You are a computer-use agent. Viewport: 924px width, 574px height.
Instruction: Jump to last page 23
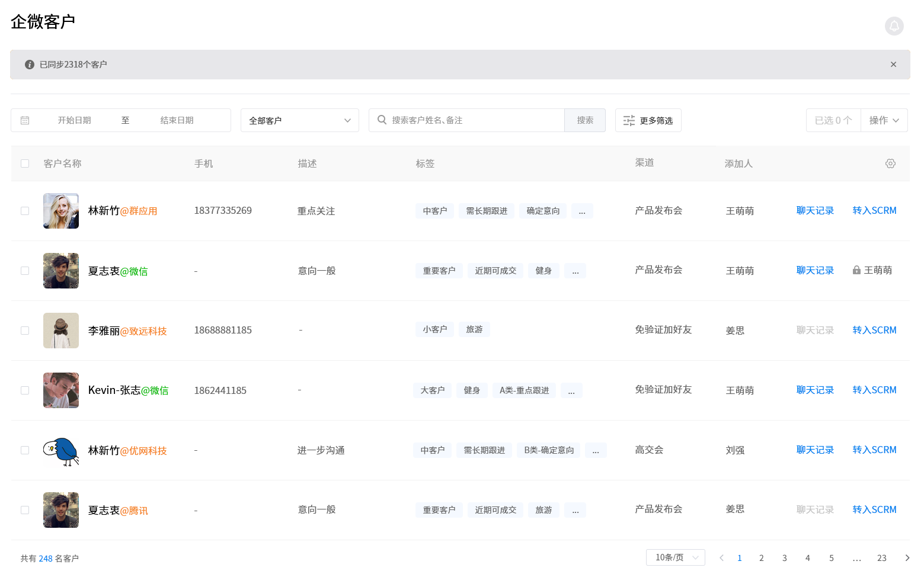click(881, 558)
